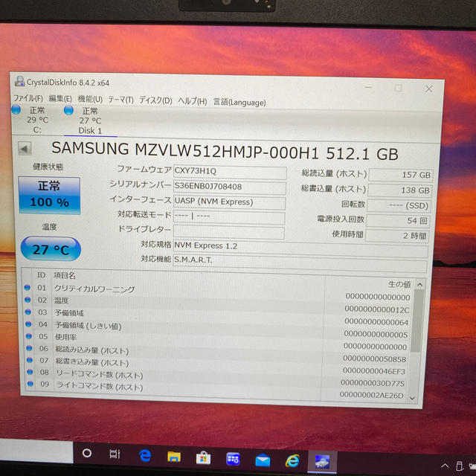This screenshot has height=476, width=476.
Task: Click the USB device tray icon
Action: click(x=460, y=466)
